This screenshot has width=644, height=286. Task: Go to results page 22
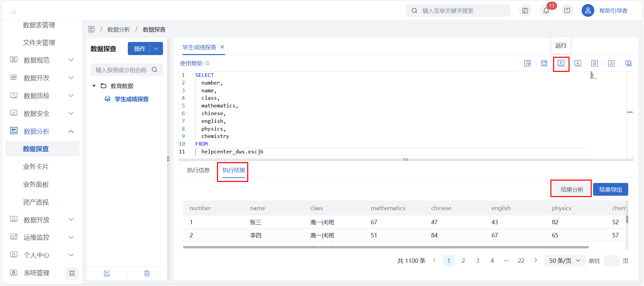[521, 260]
